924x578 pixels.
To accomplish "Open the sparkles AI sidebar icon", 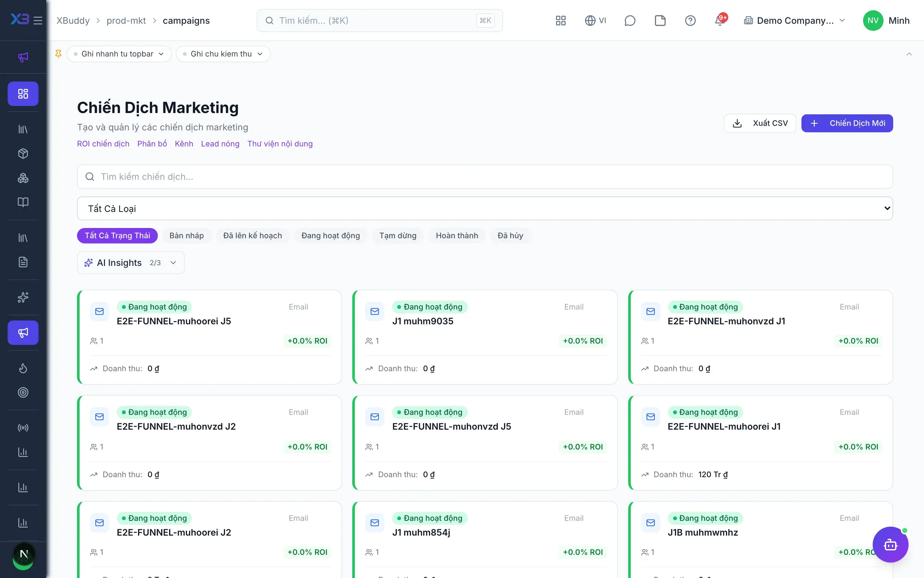I will (x=23, y=297).
